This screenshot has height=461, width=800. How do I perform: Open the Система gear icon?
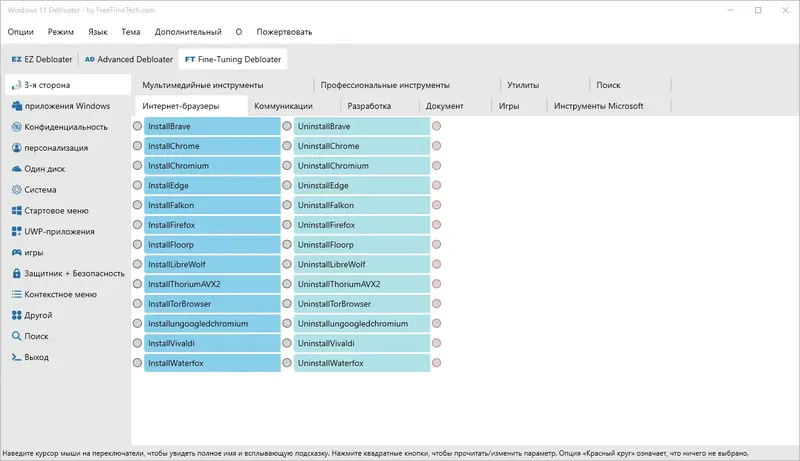point(17,190)
